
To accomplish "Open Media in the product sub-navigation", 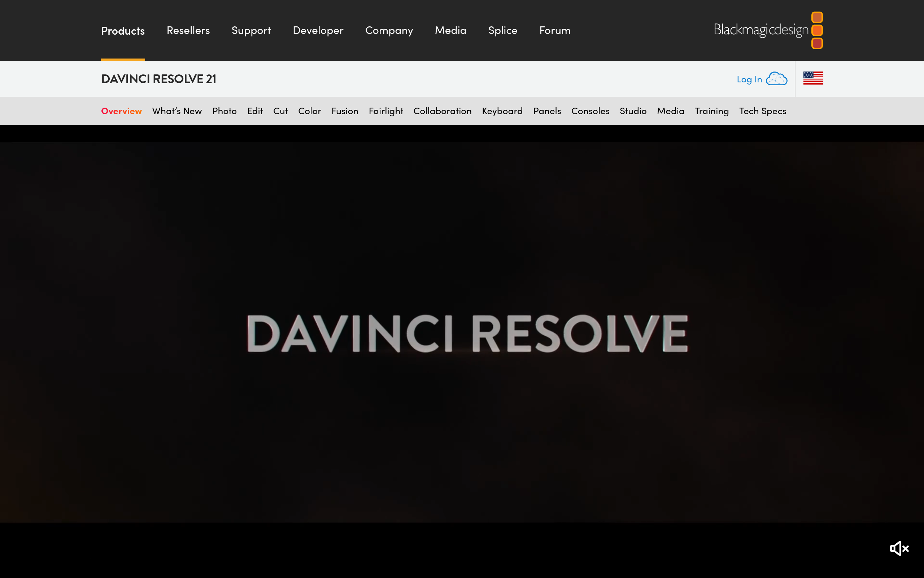I will point(671,111).
